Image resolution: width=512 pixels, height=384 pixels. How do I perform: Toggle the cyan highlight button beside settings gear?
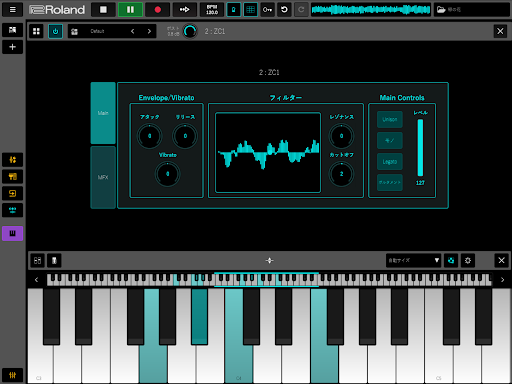pos(451,260)
